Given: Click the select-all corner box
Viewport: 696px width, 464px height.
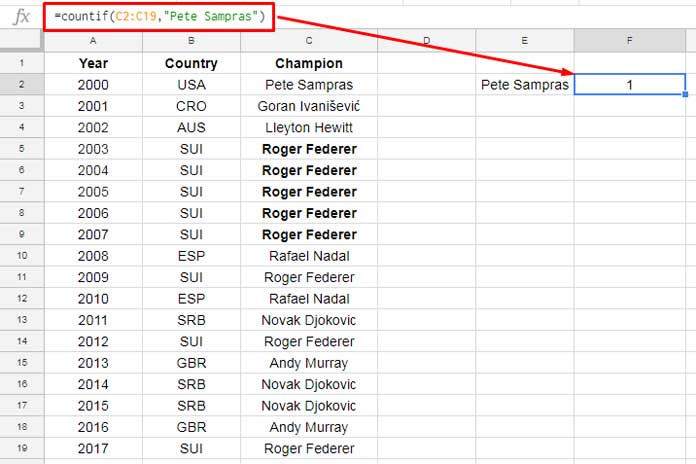Looking at the screenshot, I should pos(22,40).
